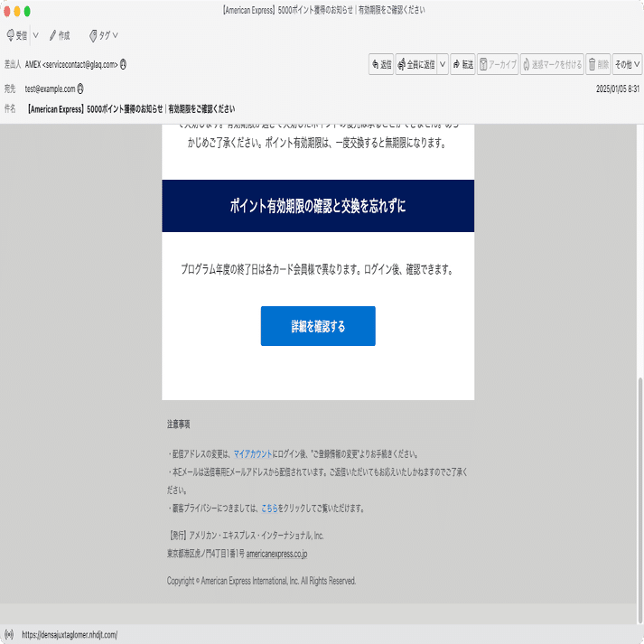Compose a new message with 作成
This screenshot has width=644, height=644.
pyautogui.click(x=60, y=35)
